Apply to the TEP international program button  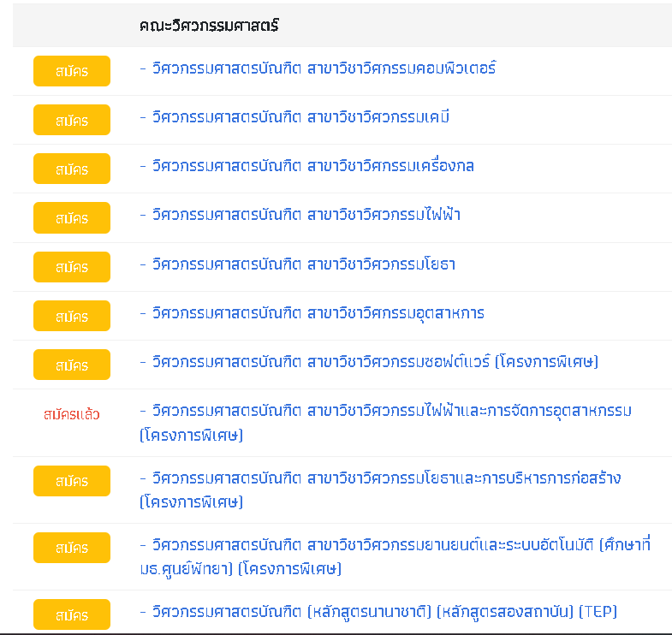point(72,614)
